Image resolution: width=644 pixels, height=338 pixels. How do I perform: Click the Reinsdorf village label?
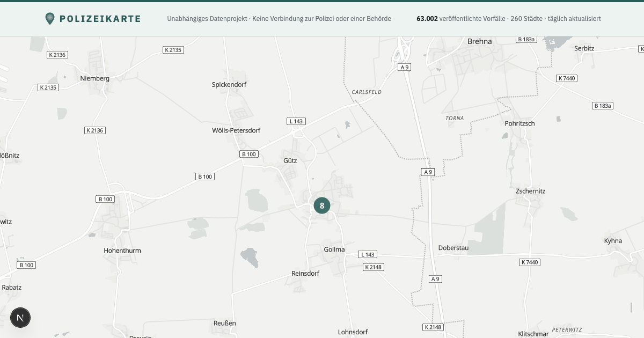tap(305, 274)
